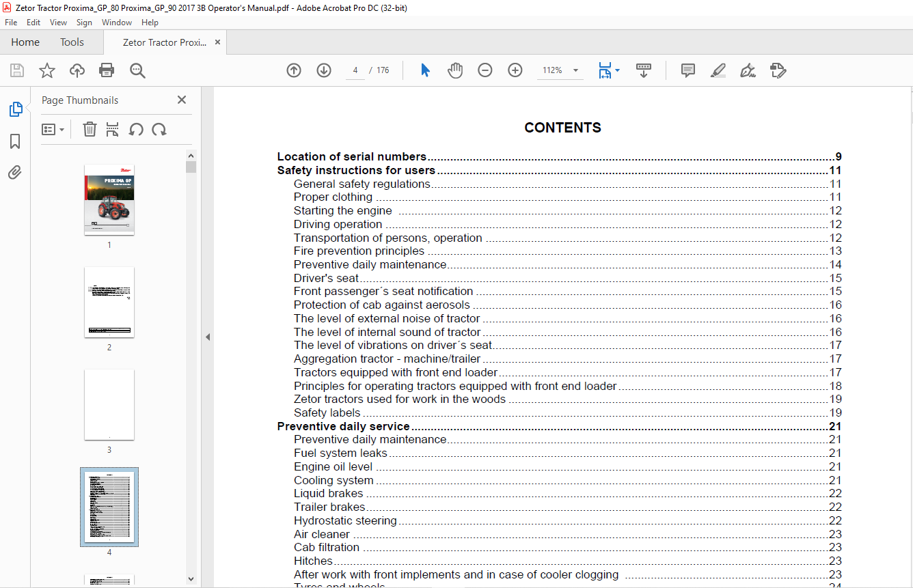Screen dimensions: 913x588
Task: Open fit page options dropdown arrow
Action: [x=618, y=70]
